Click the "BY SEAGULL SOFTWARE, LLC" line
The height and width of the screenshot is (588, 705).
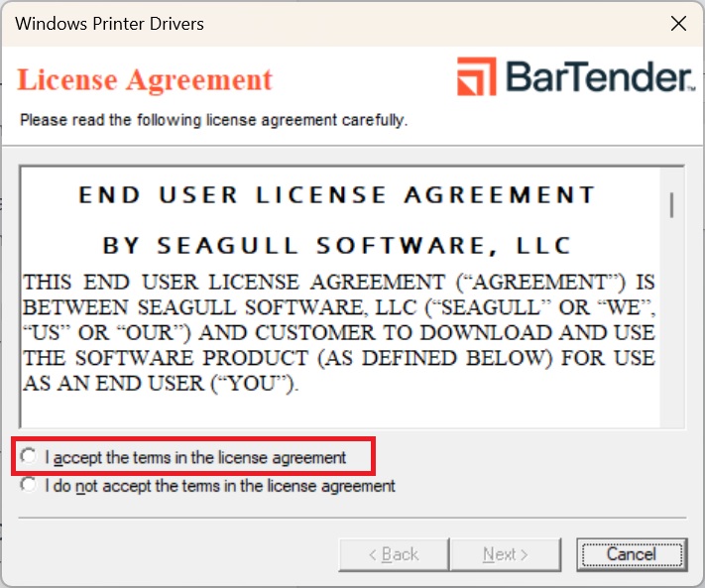[337, 245]
